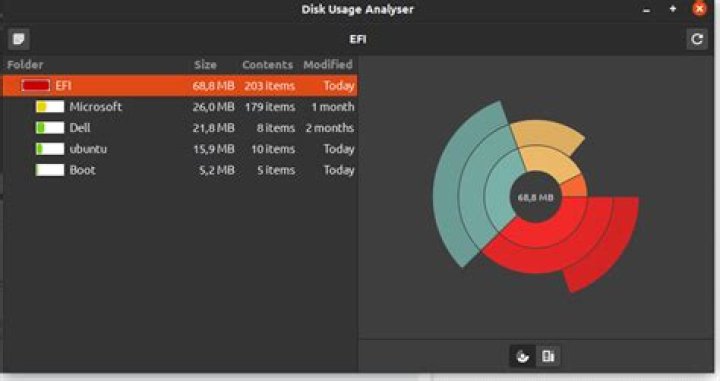720x381 pixels.
Task: Click the 203 items contents cell
Action: point(270,86)
